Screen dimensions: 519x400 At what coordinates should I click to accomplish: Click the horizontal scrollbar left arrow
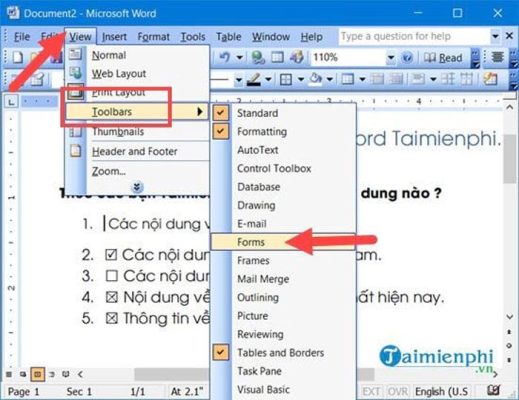tap(80, 374)
